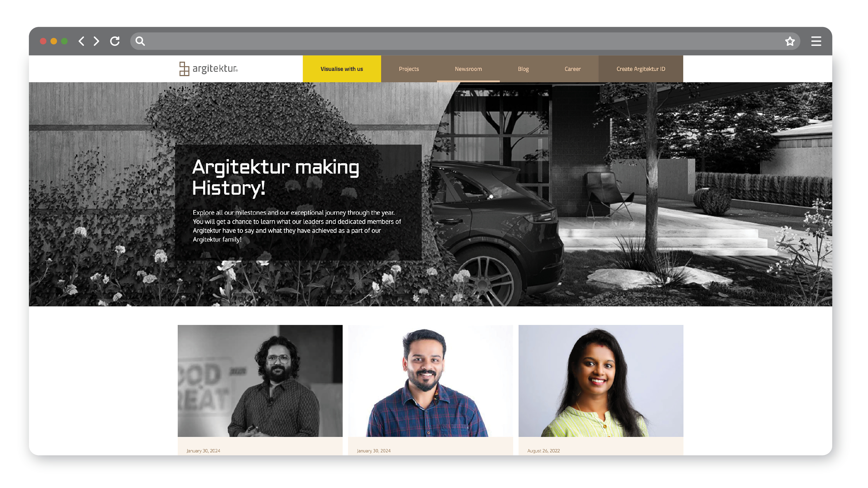
Task: Navigate to the Career page
Action: [x=572, y=69]
